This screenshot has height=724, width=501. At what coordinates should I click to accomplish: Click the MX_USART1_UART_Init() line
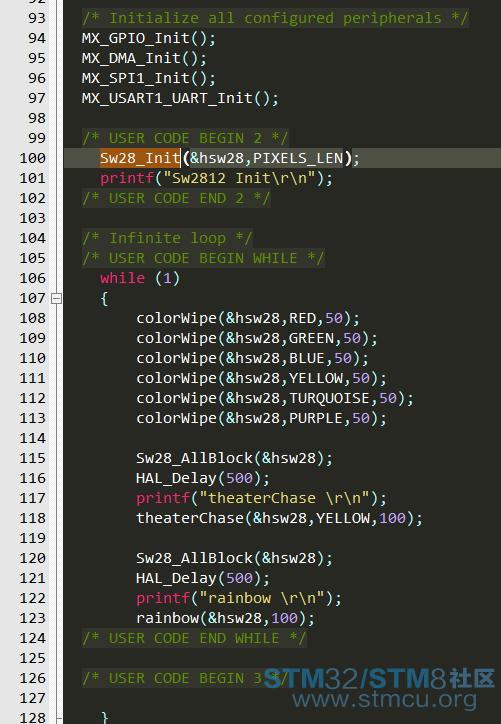[180, 98]
